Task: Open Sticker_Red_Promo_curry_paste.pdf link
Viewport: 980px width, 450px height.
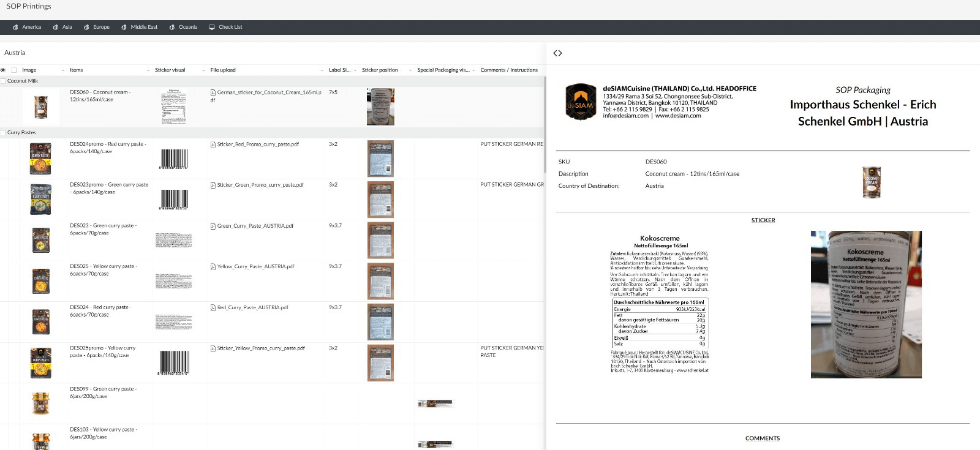Action: tap(258, 144)
